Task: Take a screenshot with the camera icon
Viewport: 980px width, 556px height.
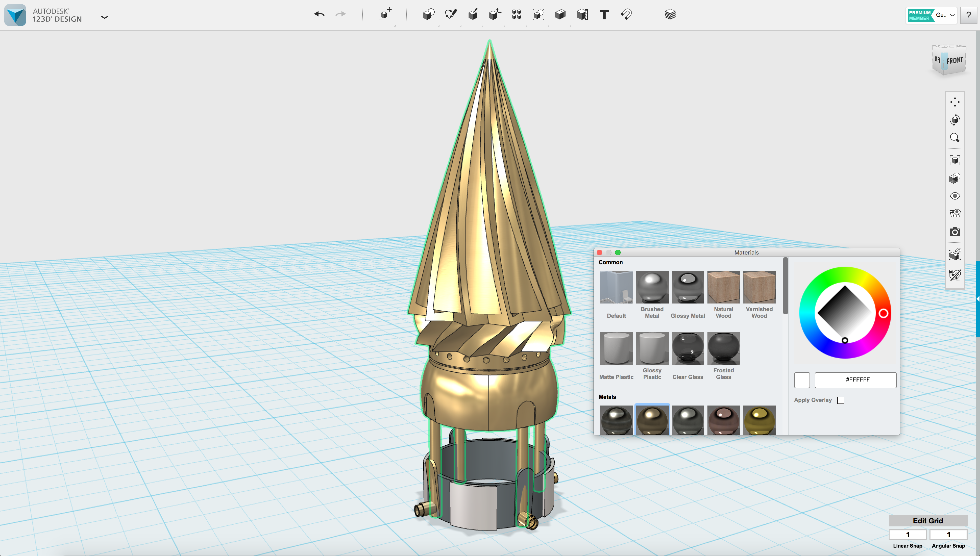Action: pyautogui.click(x=955, y=232)
